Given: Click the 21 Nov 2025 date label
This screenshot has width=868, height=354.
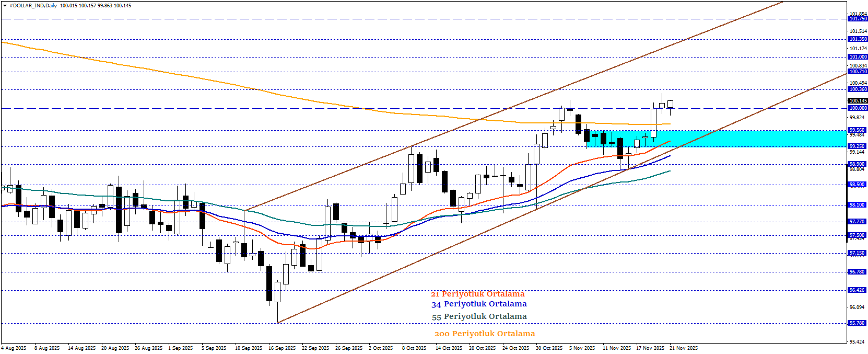Looking at the screenshot, I should point(684,348).
